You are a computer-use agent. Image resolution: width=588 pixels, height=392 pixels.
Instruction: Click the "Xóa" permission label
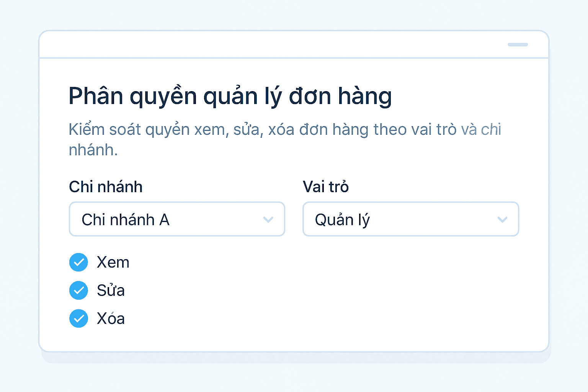point(111,318)
